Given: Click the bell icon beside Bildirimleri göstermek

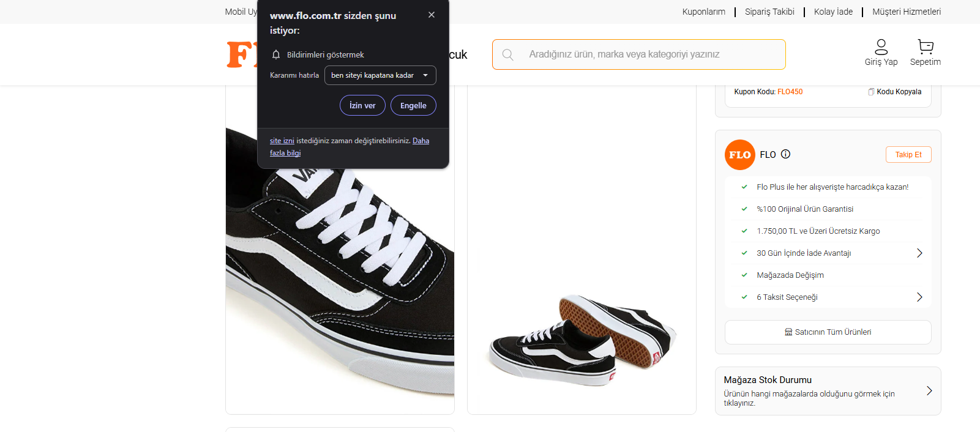Looking at the screenshot, I should tap(276, 54).
